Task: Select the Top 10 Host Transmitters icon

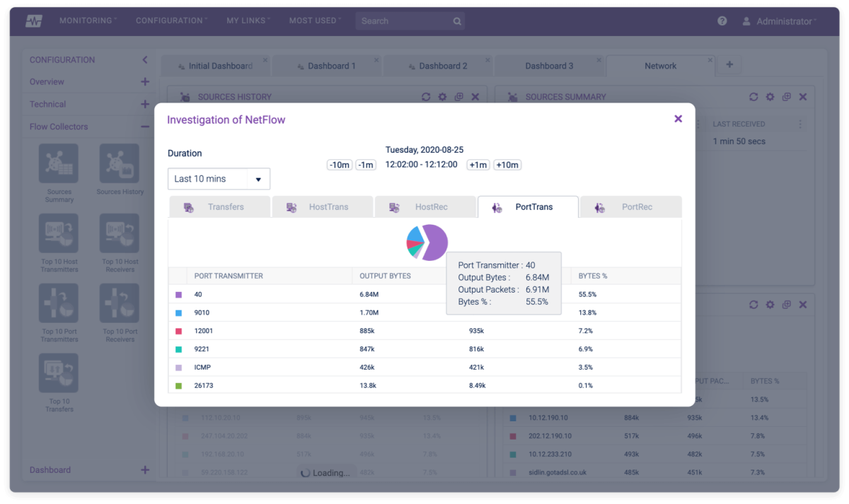Action: pos(59,233)
